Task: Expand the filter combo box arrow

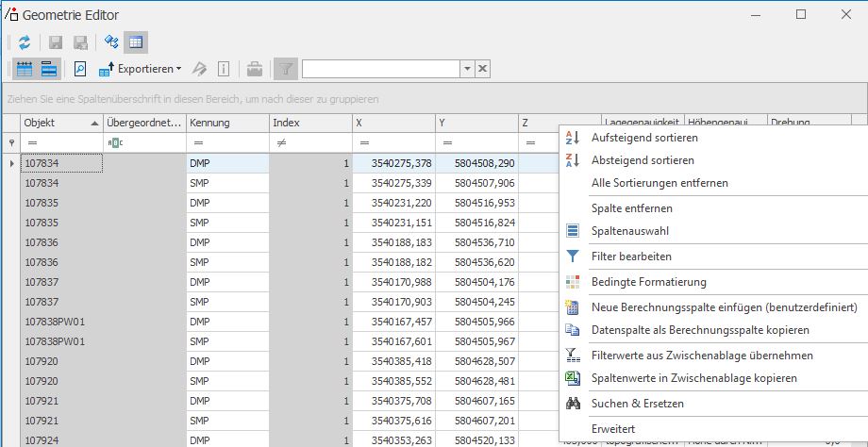Action: coord(466,69)
